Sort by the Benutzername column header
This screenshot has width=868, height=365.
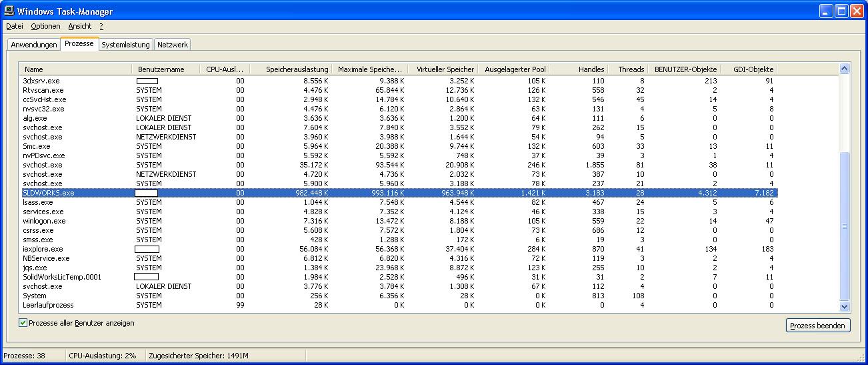[165, 69]
